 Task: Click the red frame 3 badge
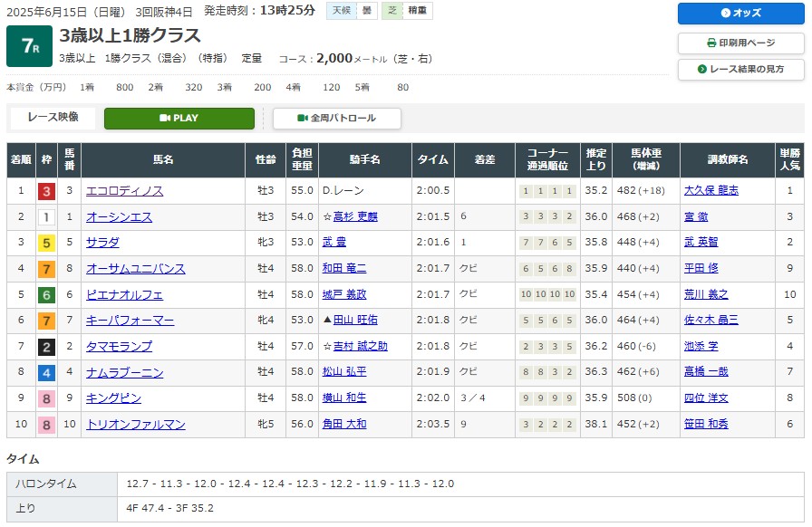[x=45, y=191]
